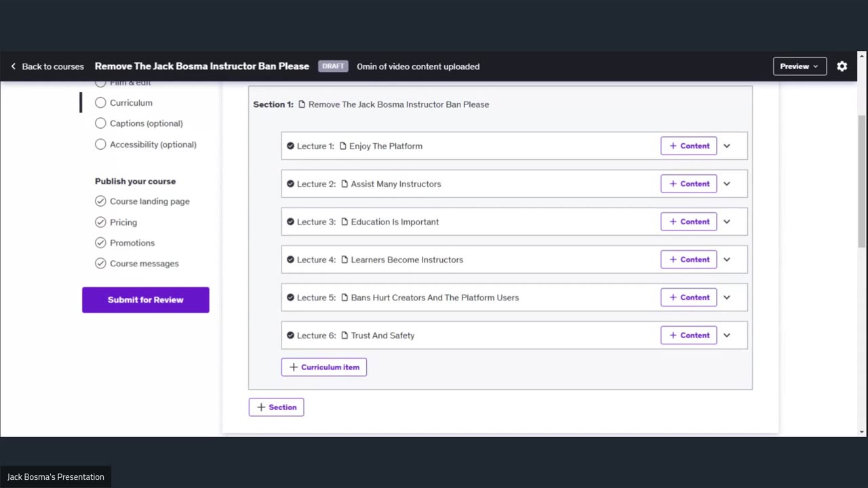868x488 pixels.
Task: Select lecture title Trust And Safety
Action: (x=382, y=335)
